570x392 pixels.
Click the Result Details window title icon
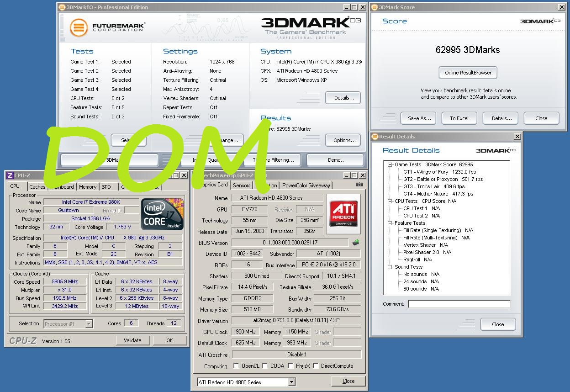[375, 137]
